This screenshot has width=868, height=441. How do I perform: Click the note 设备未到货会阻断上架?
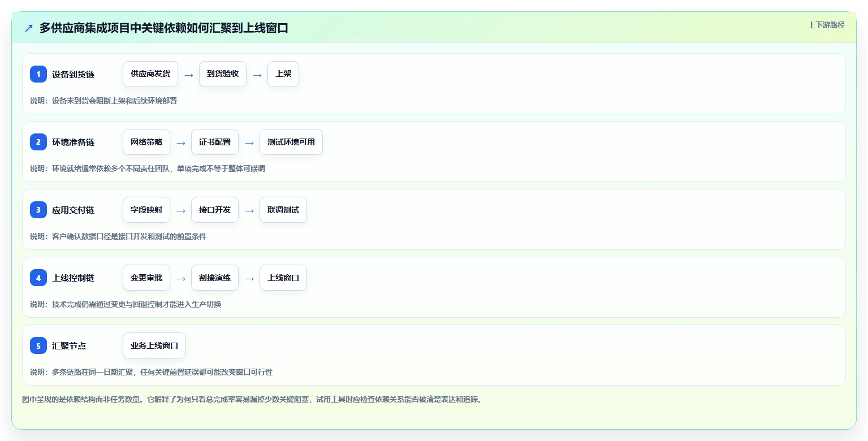pyautogui.click(x=103, y=101)
